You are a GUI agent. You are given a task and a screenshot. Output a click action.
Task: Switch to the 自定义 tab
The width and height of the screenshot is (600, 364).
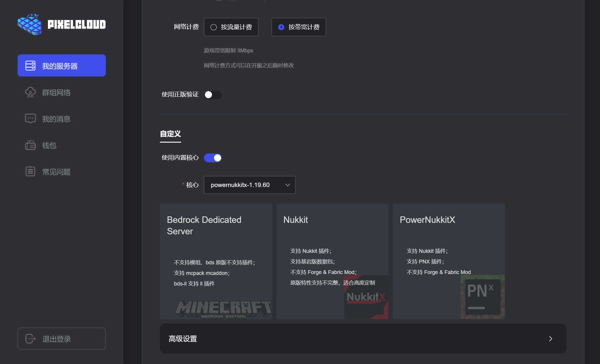pyautogui.click(x=170, y=134)
